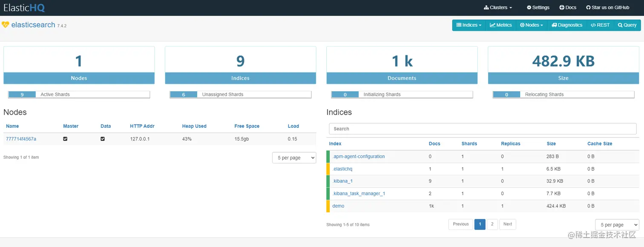The width and height of the screenshot is (644, 247).
Task: Sort indices by the Docs column
Action: click(x=434, y=144)
